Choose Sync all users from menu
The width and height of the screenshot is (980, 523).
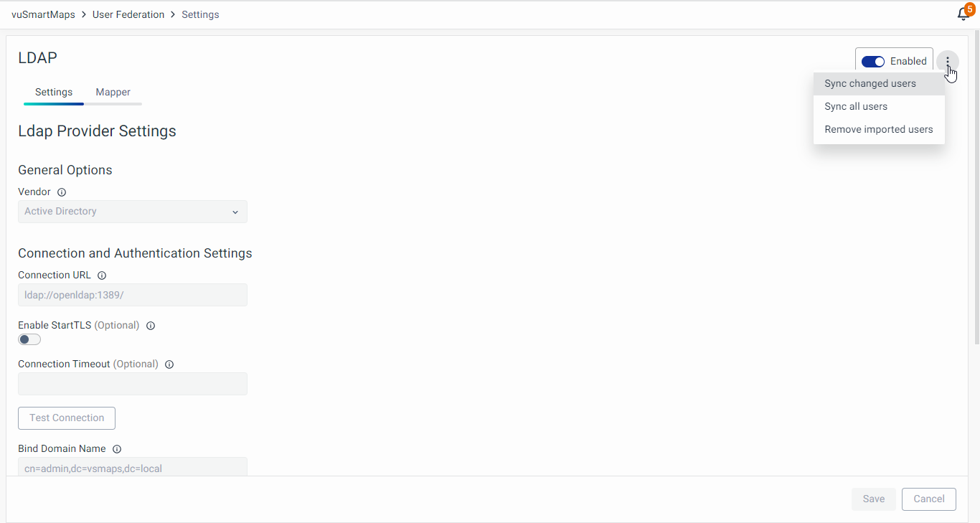point(856,107)
